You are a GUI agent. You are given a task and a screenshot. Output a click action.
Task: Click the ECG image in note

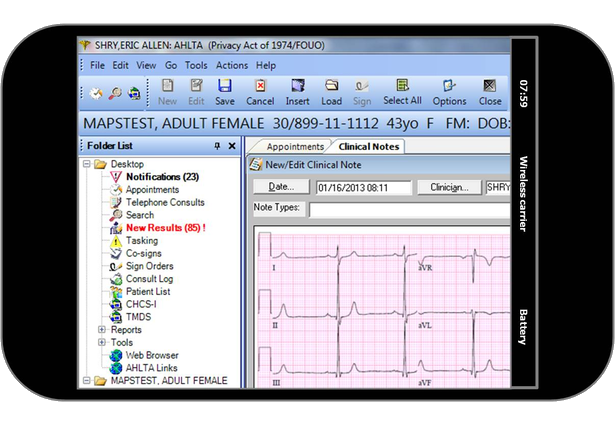[383, 309]
